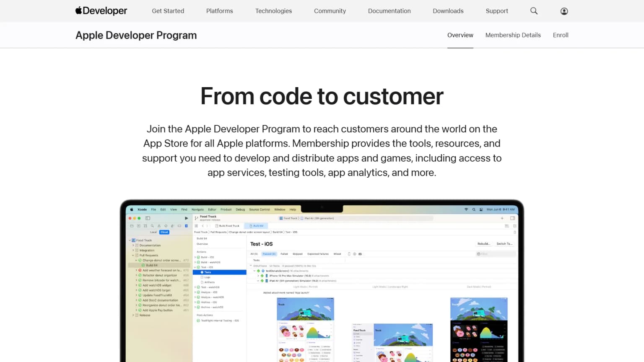The width and height of the screenshot is (644, 362).
Task: Select TestFlight Internal Testing - iOS post-action
Action: (x=218, y=321)
